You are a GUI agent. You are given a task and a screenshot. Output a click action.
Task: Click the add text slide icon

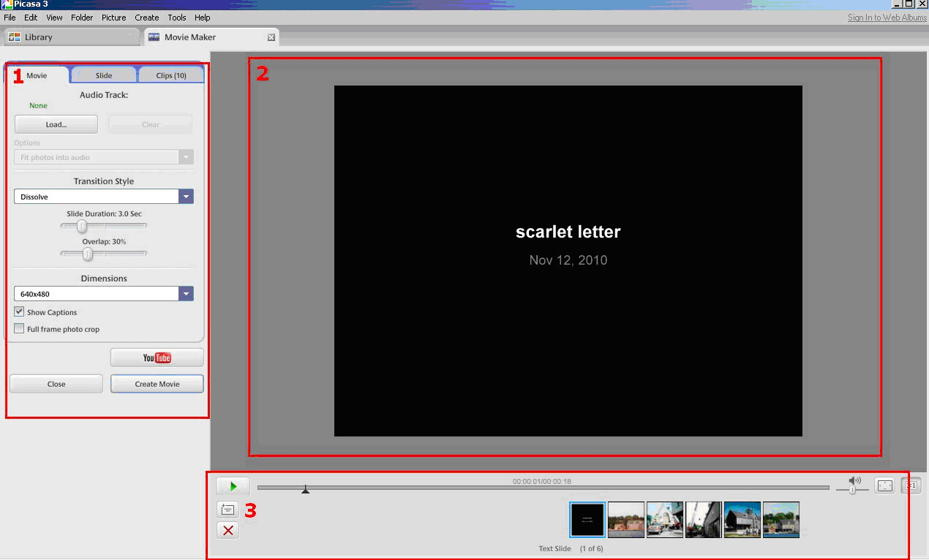pos(227,510)
